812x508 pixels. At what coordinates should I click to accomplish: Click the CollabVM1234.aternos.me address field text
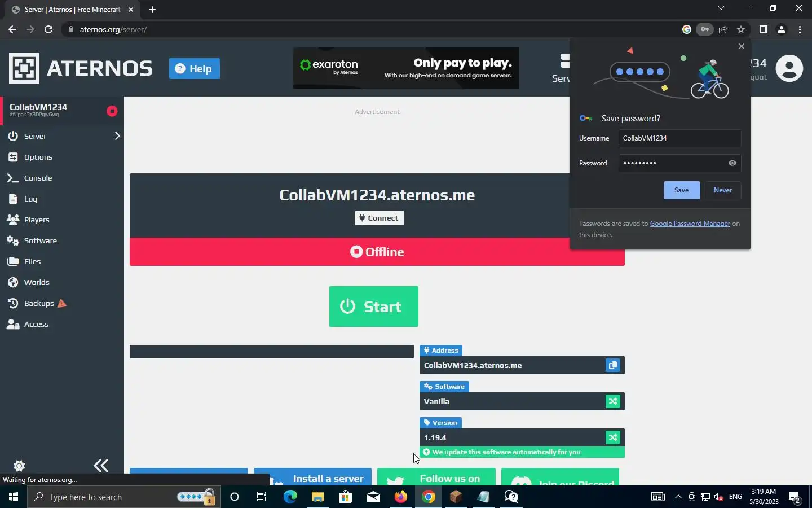[473, 365]
